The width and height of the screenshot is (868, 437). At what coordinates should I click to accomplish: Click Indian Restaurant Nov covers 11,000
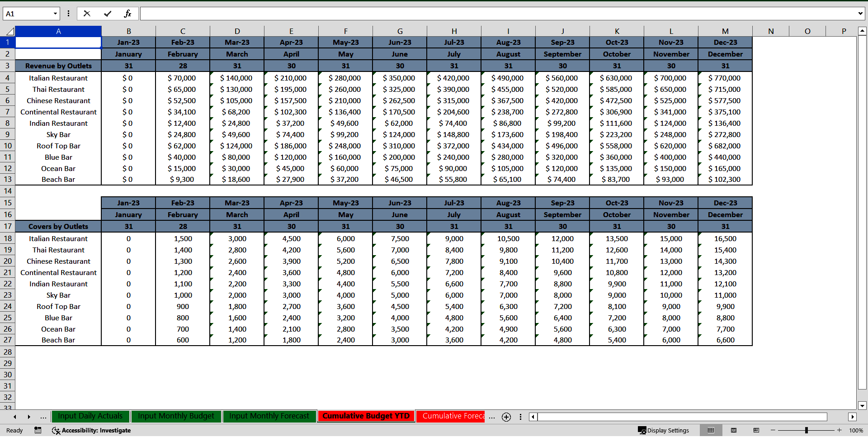(x=671, y=284)
